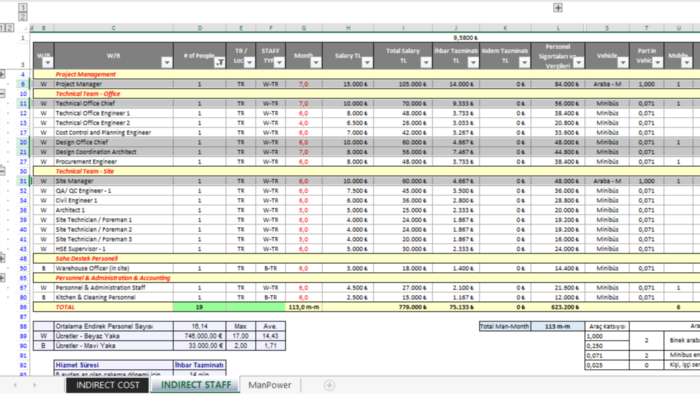Show column outline level 1
700x394 pixels.
coord(23,8)
